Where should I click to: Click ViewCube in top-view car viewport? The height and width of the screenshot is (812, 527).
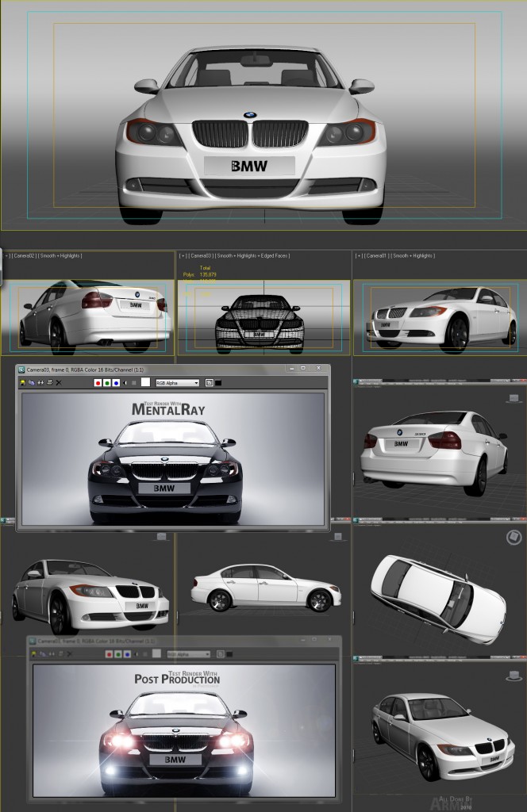pos(514,538)
